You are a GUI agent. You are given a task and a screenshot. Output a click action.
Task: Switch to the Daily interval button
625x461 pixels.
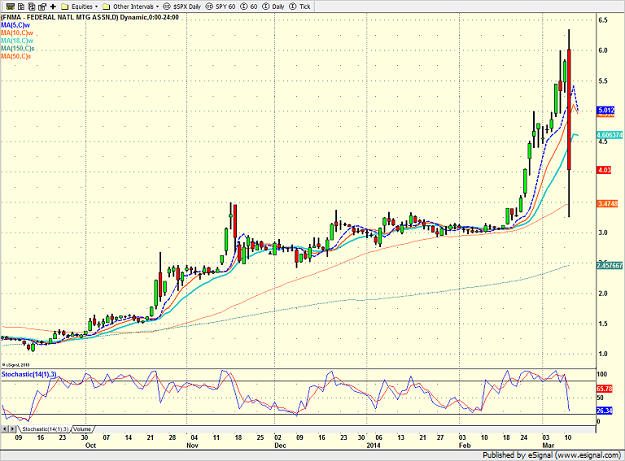(273, 7)
